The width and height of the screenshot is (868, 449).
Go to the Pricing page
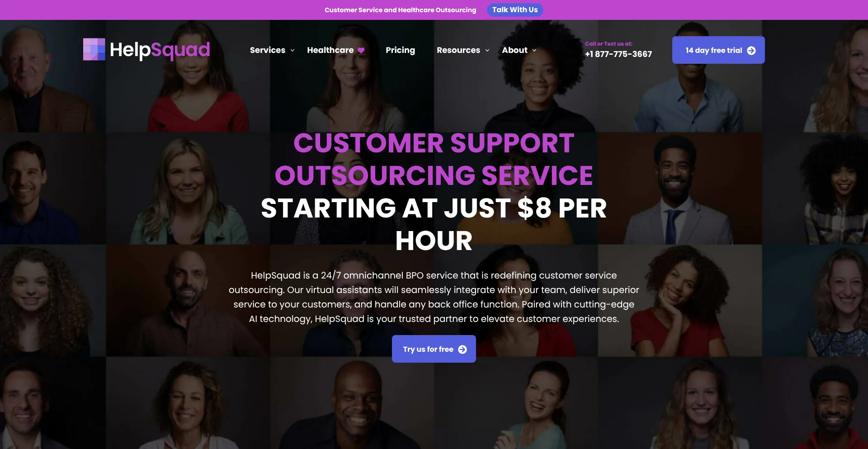coord(400,50)
